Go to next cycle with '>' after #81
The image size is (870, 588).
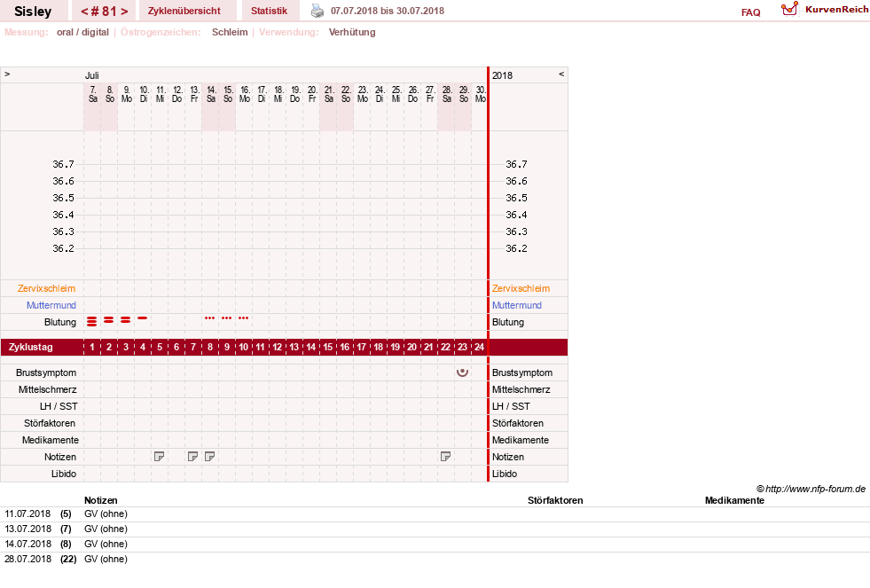(x=124, y=12)
